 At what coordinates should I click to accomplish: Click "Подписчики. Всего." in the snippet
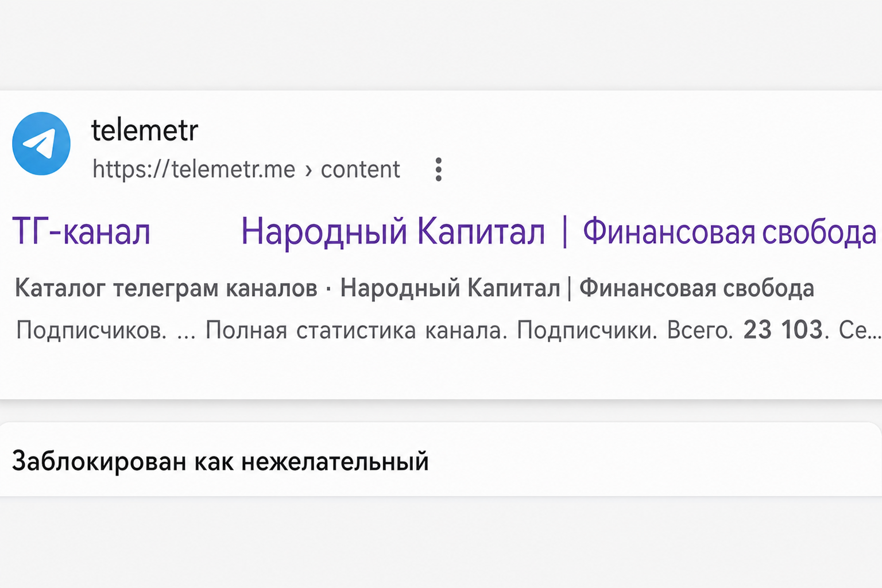coord(625,331)
